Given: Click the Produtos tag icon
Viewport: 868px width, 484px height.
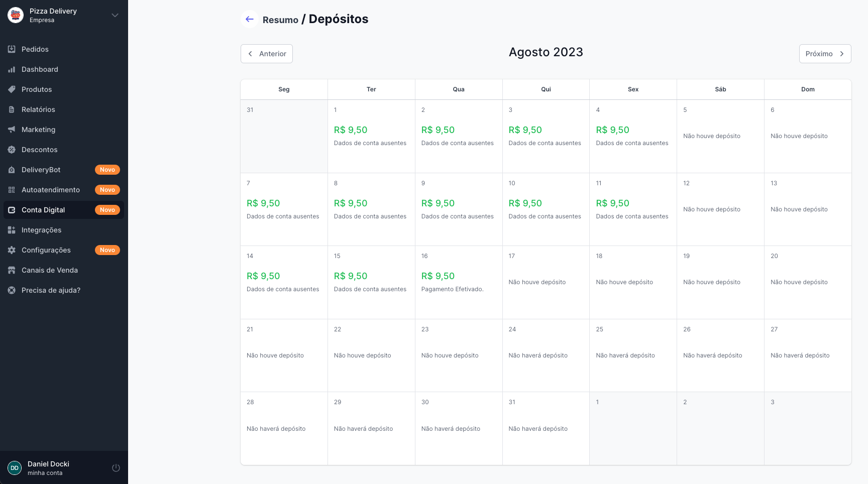Looking at the screenshot, I should (x=12, y=89).
